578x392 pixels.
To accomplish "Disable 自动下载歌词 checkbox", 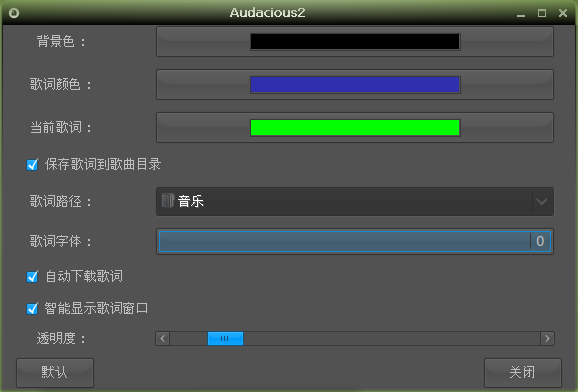I will click(x=32, y=277).
